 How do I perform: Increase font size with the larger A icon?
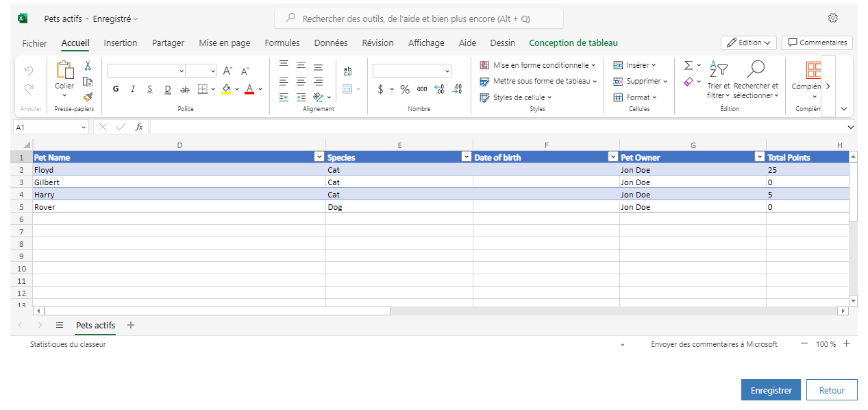[x=228, y=71]
